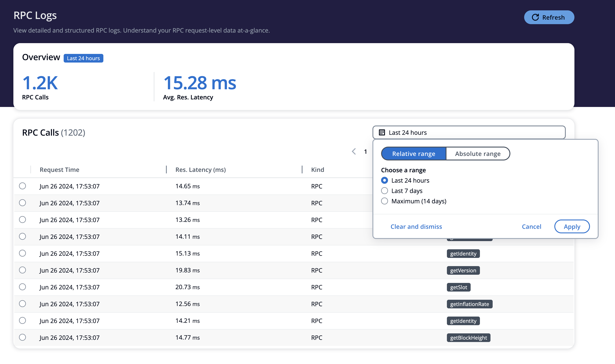
Task: Select the row with 14.77 ms latency
Action: [x=22, y=337]
